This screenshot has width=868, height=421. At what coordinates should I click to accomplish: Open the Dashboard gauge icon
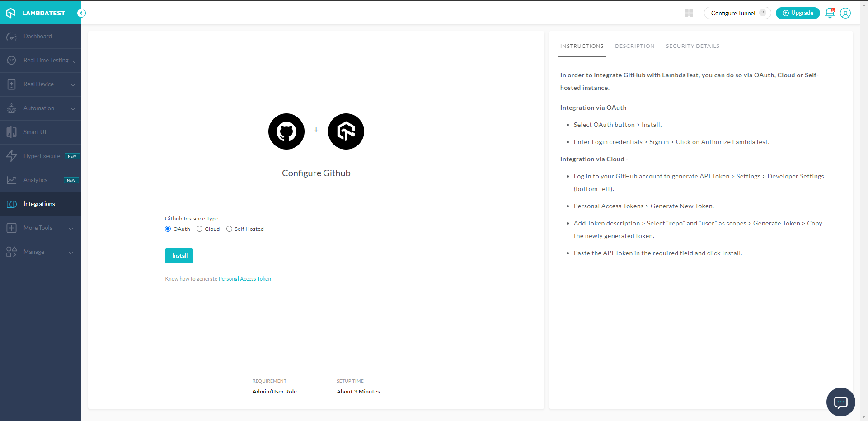pos(12,37)
